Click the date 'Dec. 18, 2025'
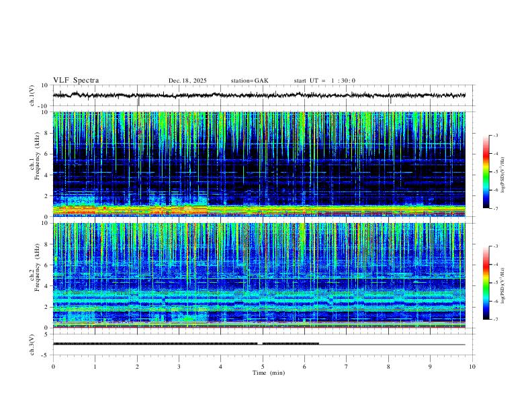 coord(187,81)
